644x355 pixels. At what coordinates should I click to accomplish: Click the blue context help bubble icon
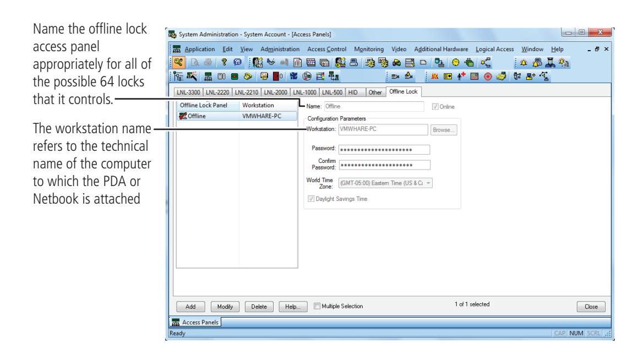(237, 62)
